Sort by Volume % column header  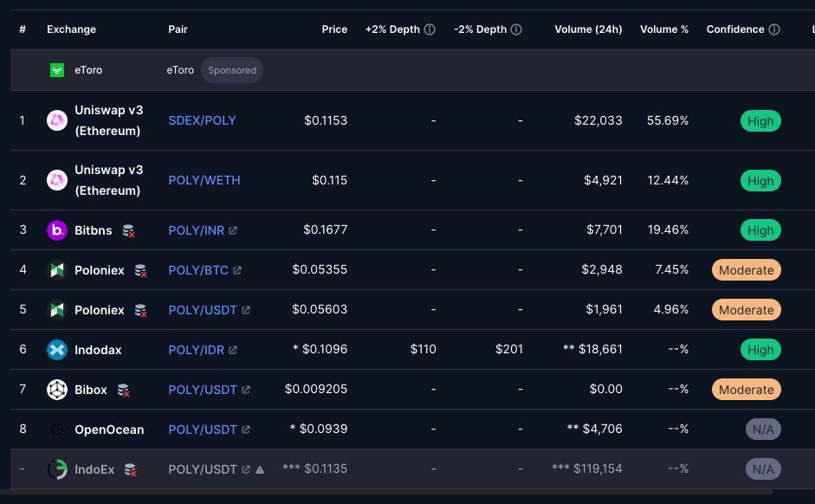(x=664, y=29)
